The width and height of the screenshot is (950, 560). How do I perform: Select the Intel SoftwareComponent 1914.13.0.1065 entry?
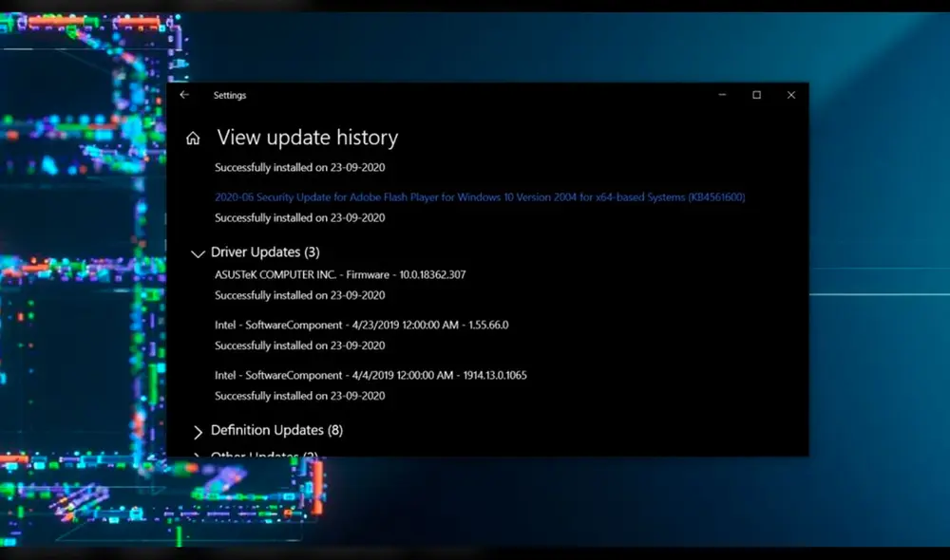click(370, 374)
